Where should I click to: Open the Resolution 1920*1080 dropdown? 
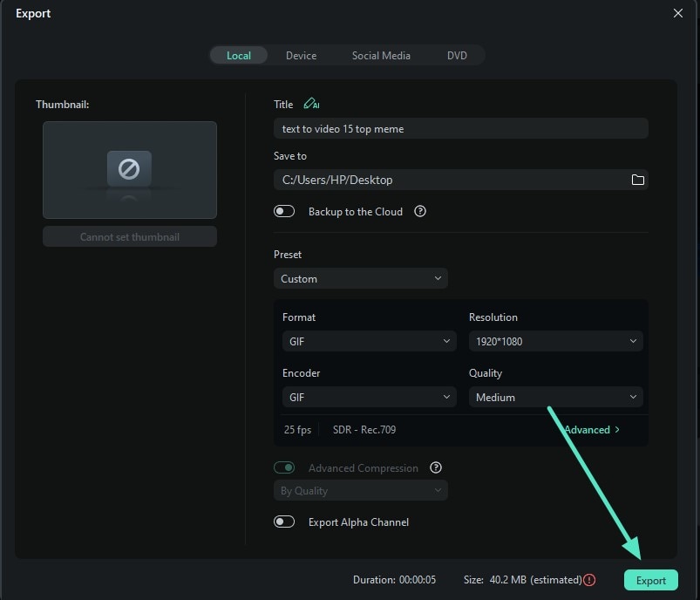555,341
